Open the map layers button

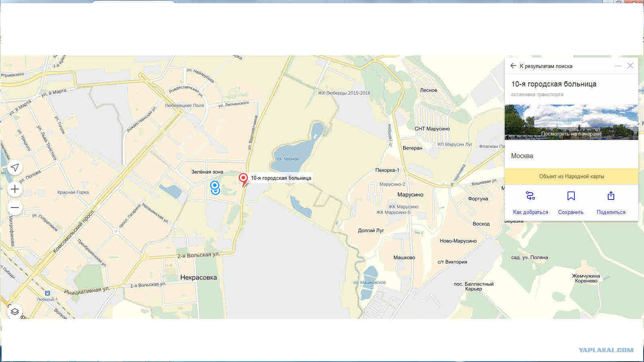(14, 311)
